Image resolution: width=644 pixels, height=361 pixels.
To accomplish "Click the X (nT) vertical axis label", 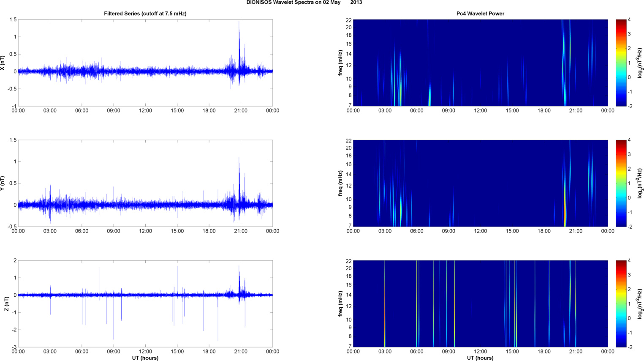I will point(3,63).
